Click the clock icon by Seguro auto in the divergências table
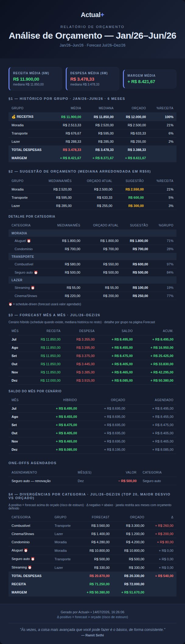Image resolution: width=185 pixels, height=644 pixels. (x=33, y=559)
